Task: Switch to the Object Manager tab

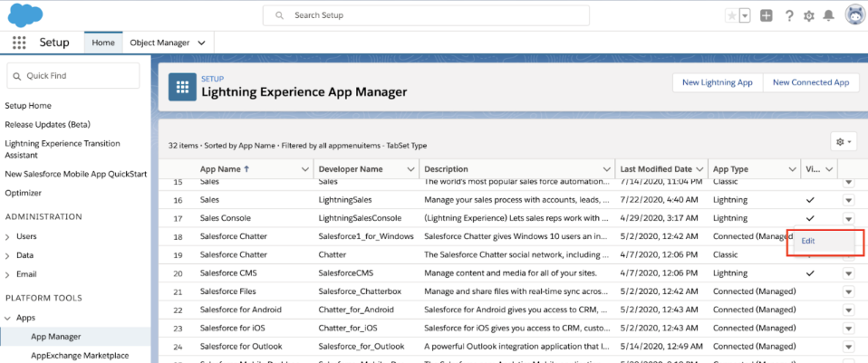Action: (x=159, y=43)
